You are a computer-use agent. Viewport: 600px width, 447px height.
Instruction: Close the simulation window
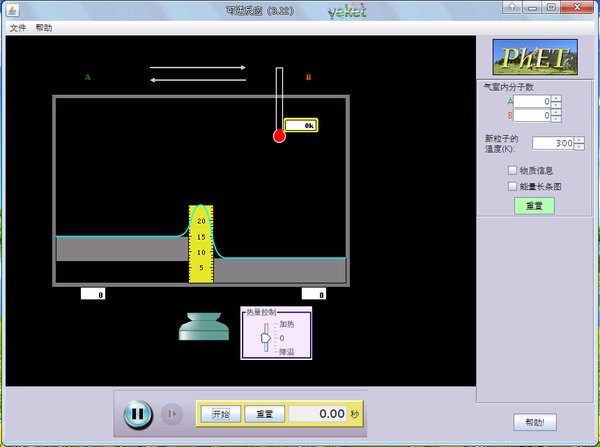[577, 7]
